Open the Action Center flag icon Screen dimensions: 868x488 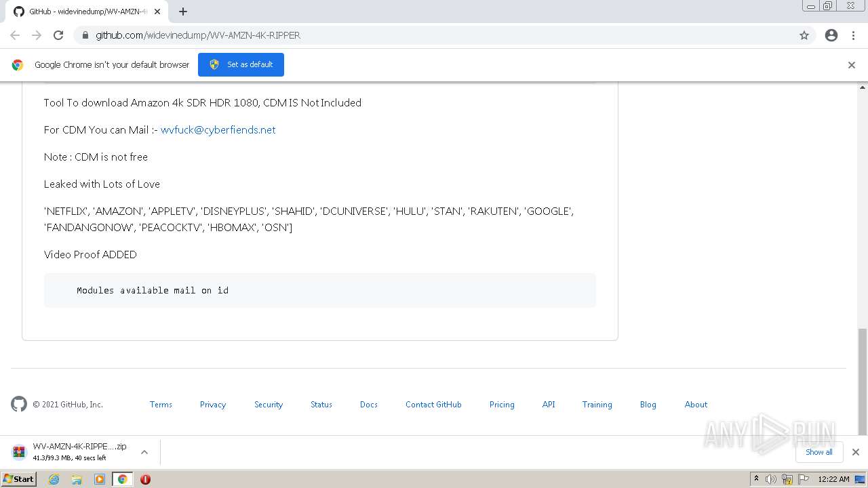[803, 479]
